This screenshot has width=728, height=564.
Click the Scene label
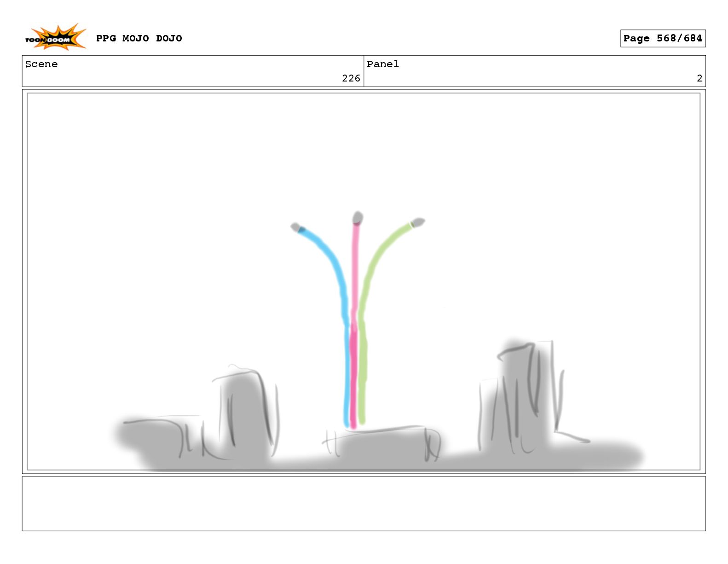point(41,64)
